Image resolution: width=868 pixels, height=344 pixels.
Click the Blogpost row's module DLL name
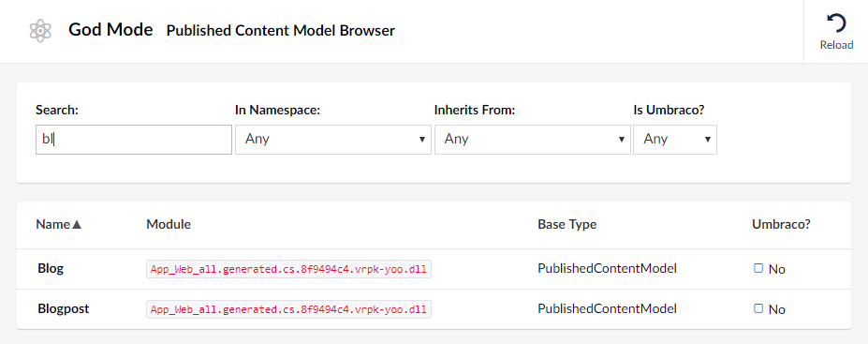click(288, 309)
